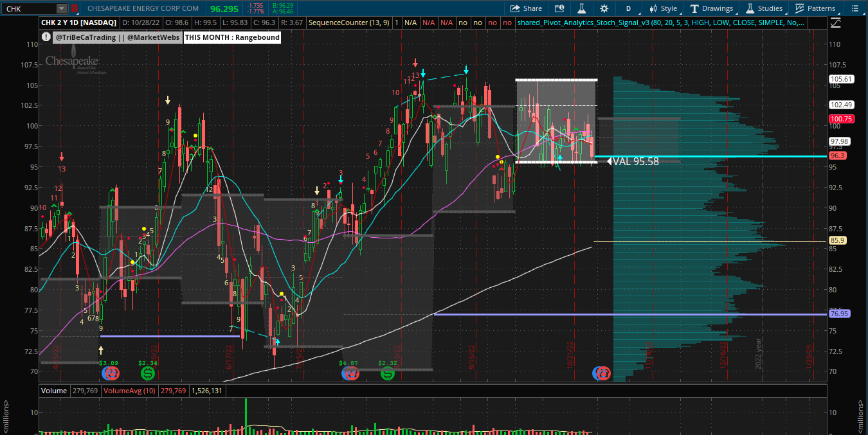868x435 pixels.
Task: Open the Share menu
Action: point(526,8)
